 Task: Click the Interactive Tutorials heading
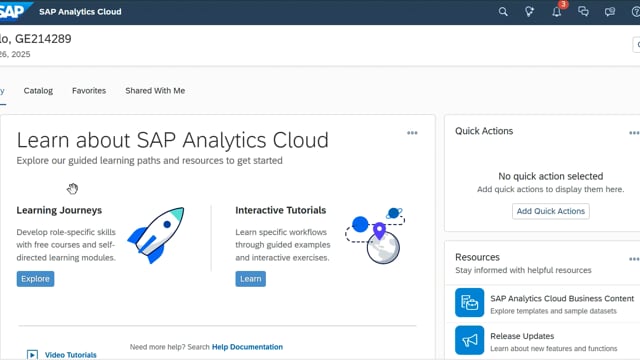point(281,210)
